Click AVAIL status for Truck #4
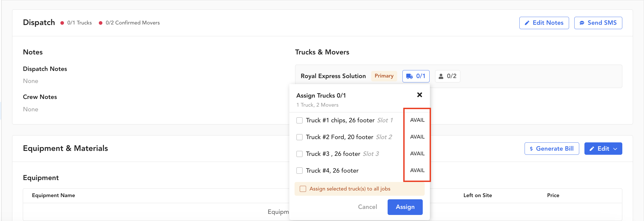The width and height of the screenshot is (644, 221). pyautogui.click(x=417, y=170)
